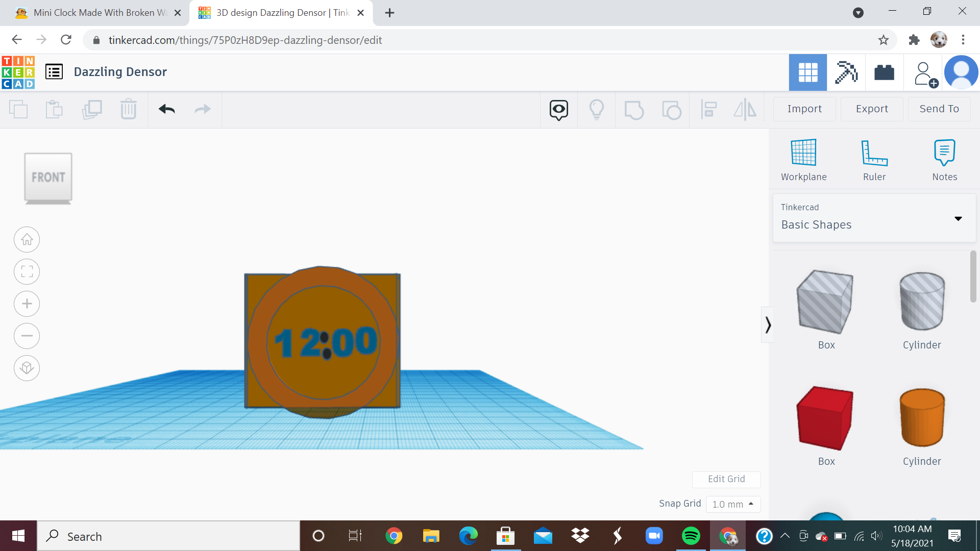The width and height of the screenshot is (980, 551).
Task: Select the Workplane tool
Action: coord(804,158)
